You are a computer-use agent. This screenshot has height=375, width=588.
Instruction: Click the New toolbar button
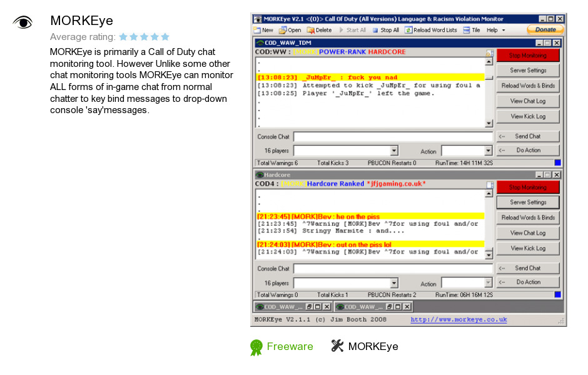click(263, 30)
